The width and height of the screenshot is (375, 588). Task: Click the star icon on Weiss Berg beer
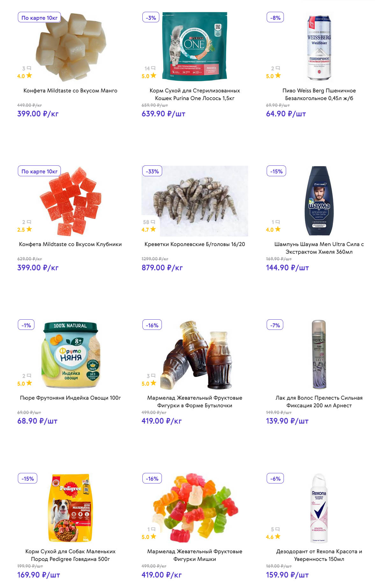[x=278, y=76]
